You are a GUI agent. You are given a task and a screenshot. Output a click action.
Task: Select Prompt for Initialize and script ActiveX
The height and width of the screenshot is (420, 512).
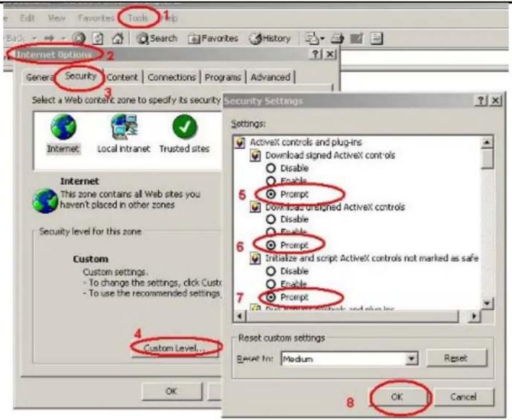[271, 297]
